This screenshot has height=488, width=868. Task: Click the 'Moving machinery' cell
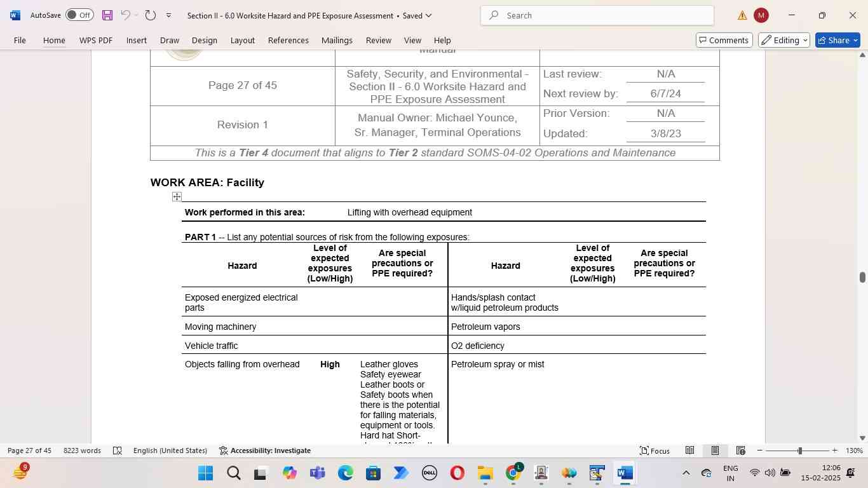coord(220,327)
